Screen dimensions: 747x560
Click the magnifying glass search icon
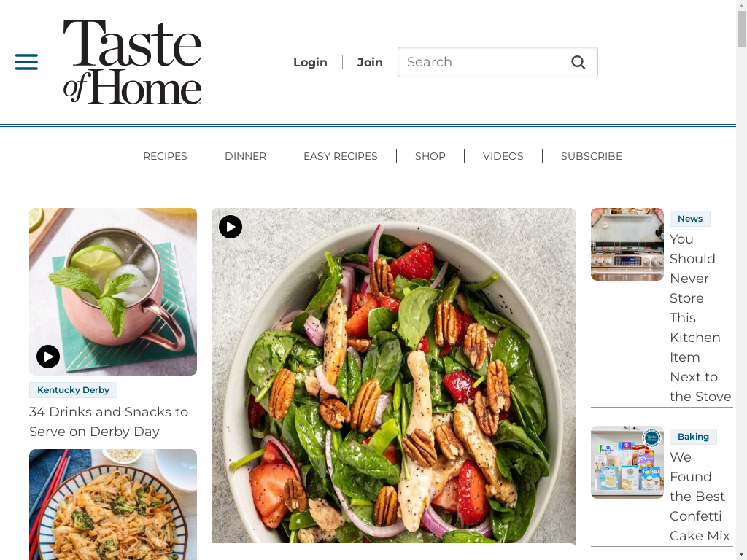[x=578, y=62]
